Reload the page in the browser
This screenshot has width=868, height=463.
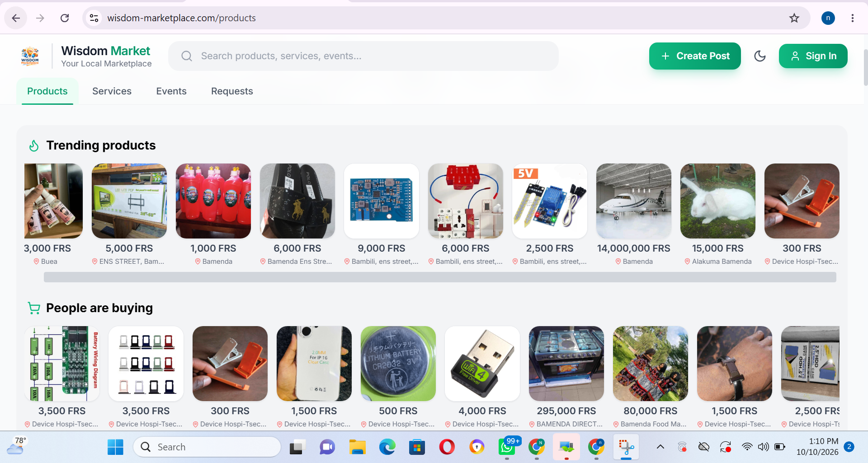point(65,18)
